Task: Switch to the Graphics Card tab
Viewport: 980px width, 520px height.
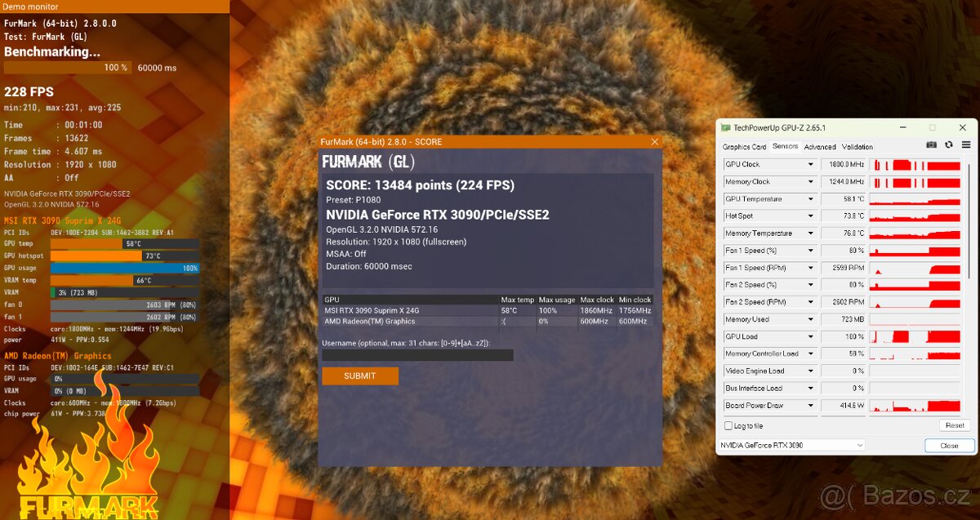Action: (x=743, y=146)
